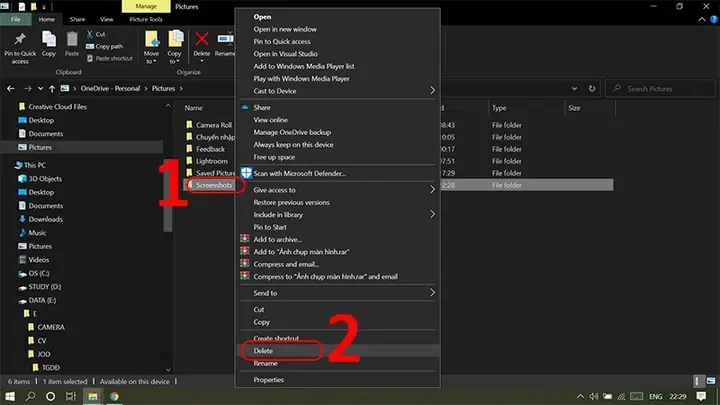Open CAMERA folder in tree
Viewport: 720px width, 405px height.
51,327
